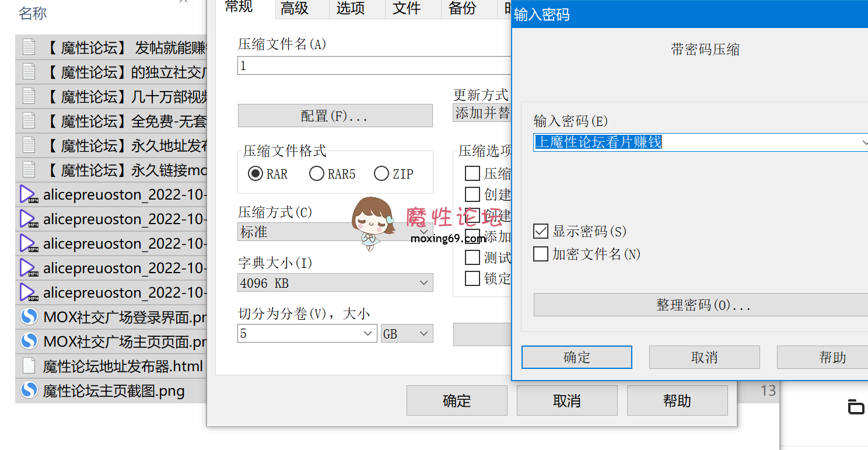Click the document icon of 【魔性论坛】永久链接 file
Image resolution: width=868 pixels, height=450 pixels.
[28, 170]
